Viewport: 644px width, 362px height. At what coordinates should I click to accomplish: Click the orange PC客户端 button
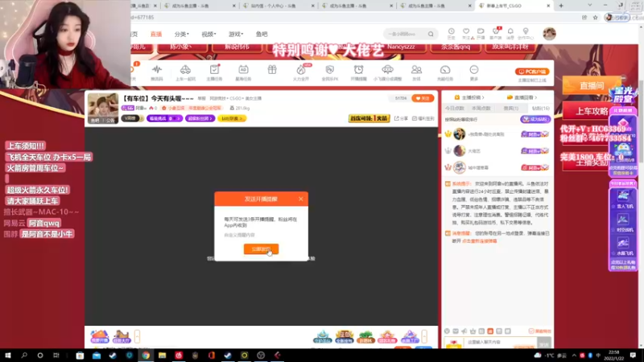532,72
